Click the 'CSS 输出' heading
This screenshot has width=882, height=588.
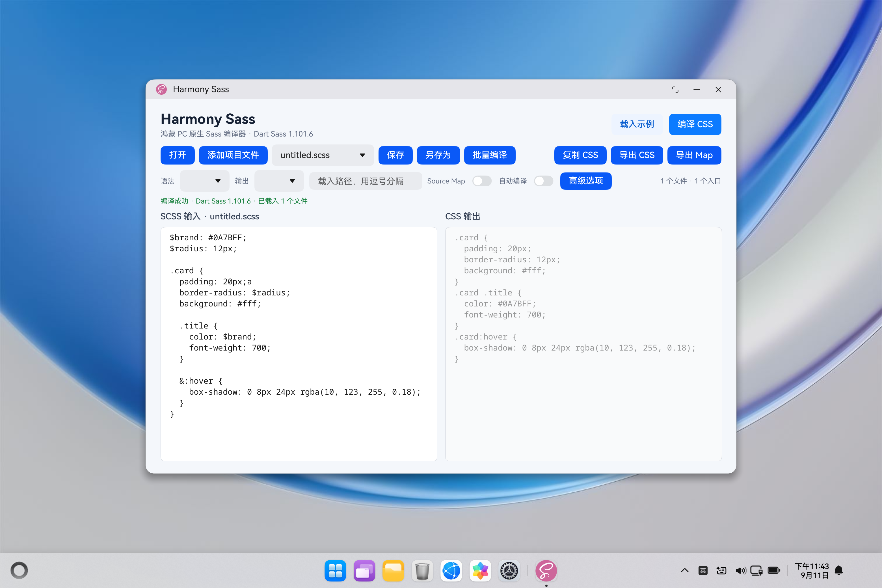pos(463,216)
